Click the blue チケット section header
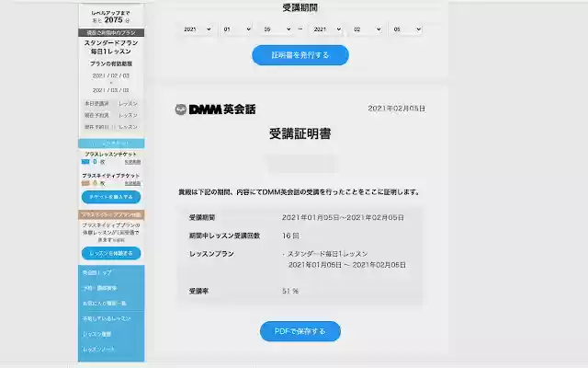 111,144
